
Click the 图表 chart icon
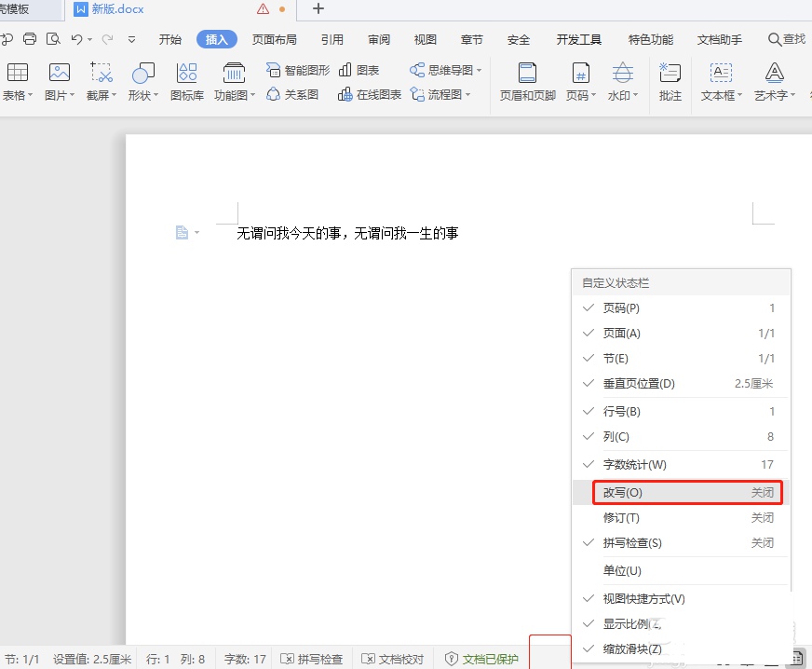click(359, 70)
